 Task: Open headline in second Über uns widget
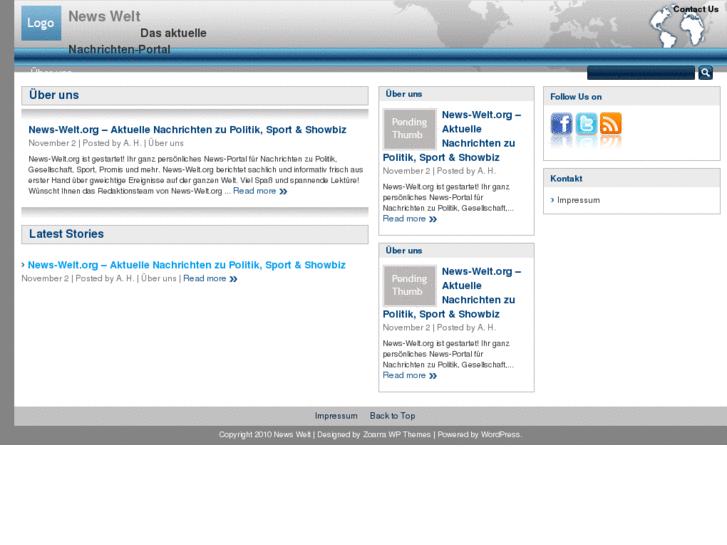coord(452,293)
